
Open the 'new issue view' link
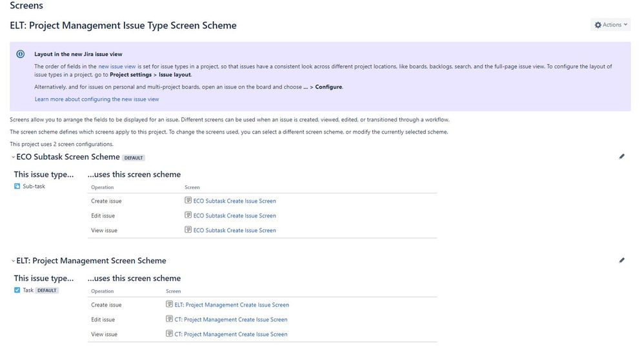(x=117, y=66)
